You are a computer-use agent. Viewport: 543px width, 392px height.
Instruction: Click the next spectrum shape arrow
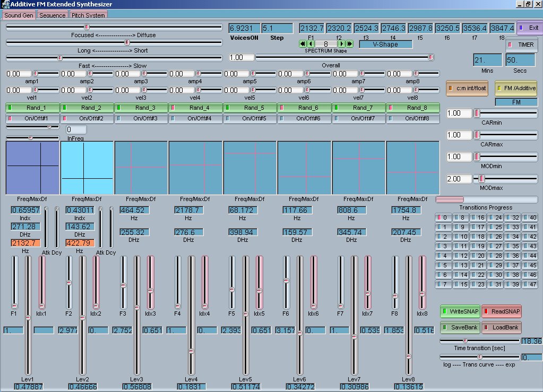tap(341, 44)
